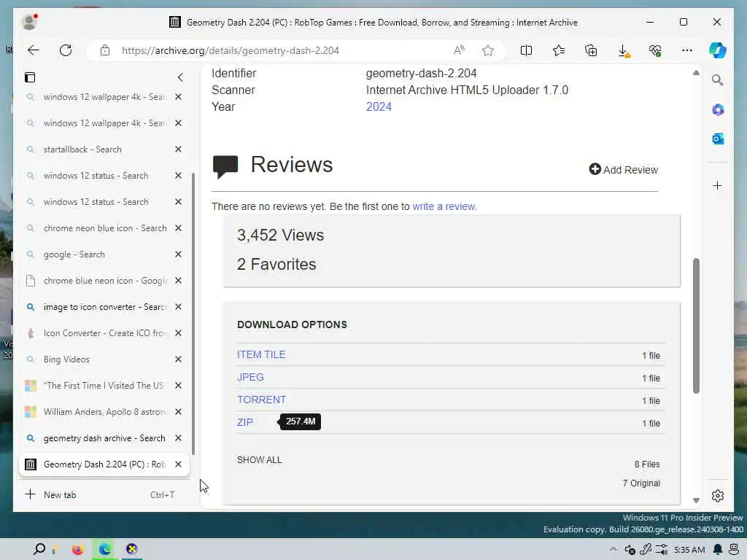The height and width of the screenshot is (560, 747).
Task: Close the google - Search tab
Action: (x=178, y=254)
